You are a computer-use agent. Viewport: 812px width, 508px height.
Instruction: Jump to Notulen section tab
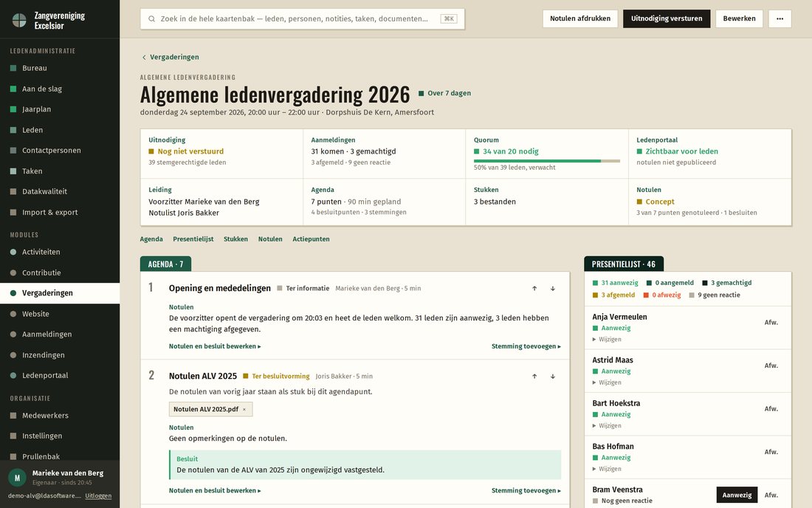270,239
